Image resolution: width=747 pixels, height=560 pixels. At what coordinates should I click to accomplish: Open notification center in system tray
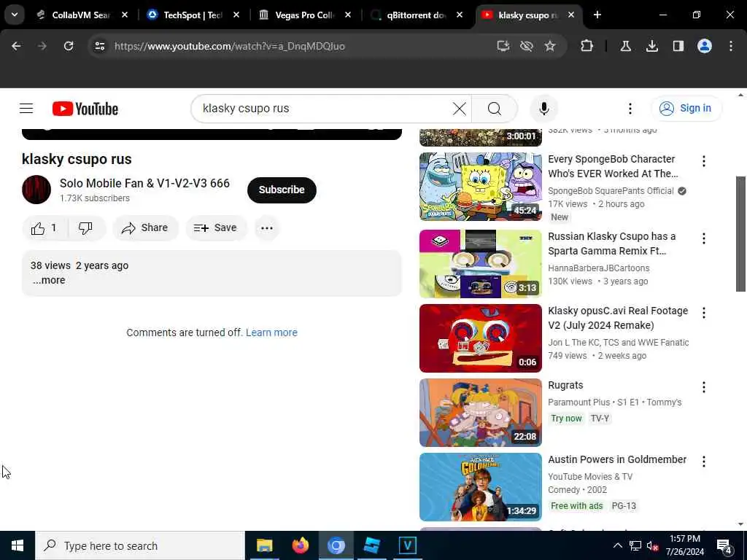coord(724,546)
